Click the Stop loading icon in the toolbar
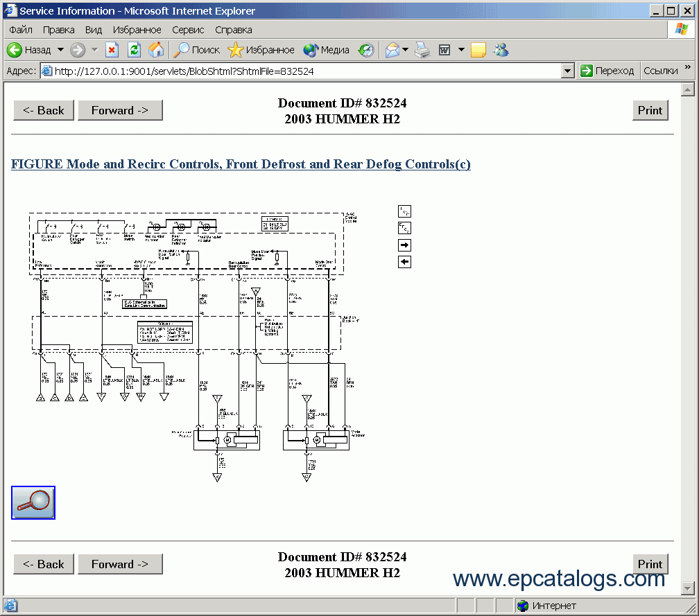699x616 pixels. pyautogui.click(x=112, y=50)
